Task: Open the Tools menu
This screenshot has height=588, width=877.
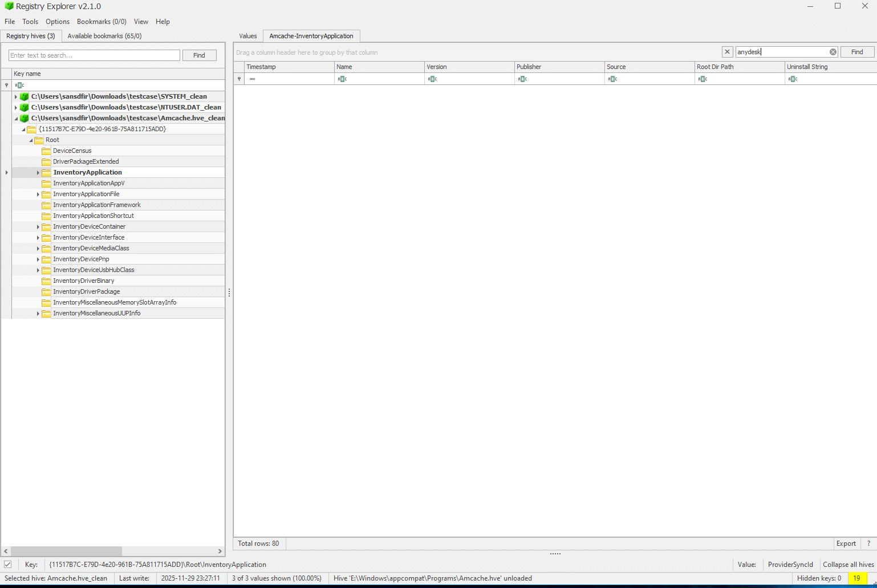Action: (30, 22)
